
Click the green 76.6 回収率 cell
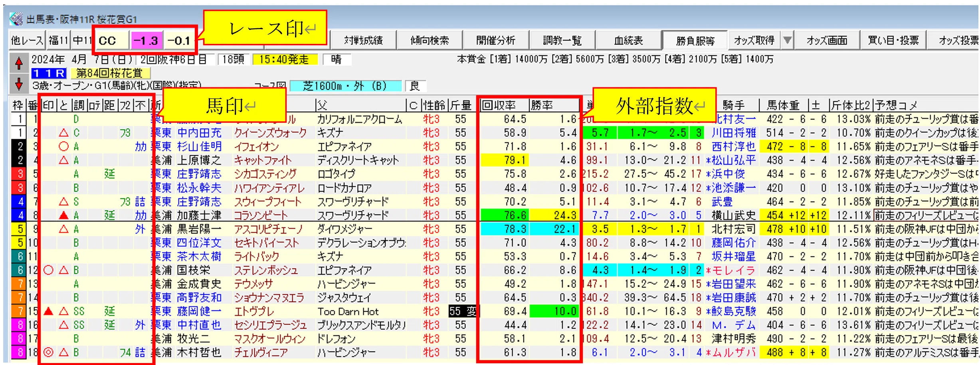[x=505, y=215]
